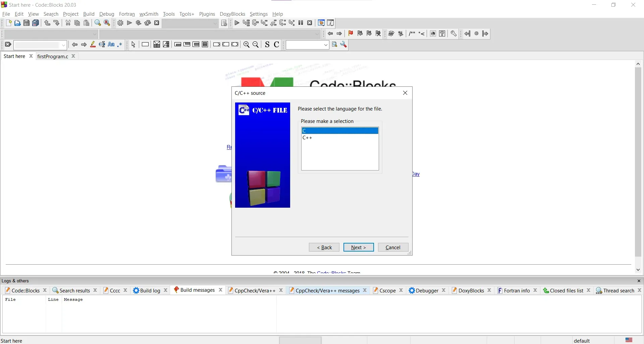The height and width of the screenshot is (344, 644).
Task: Click the Rebuild icon
Action: (148, 23)
